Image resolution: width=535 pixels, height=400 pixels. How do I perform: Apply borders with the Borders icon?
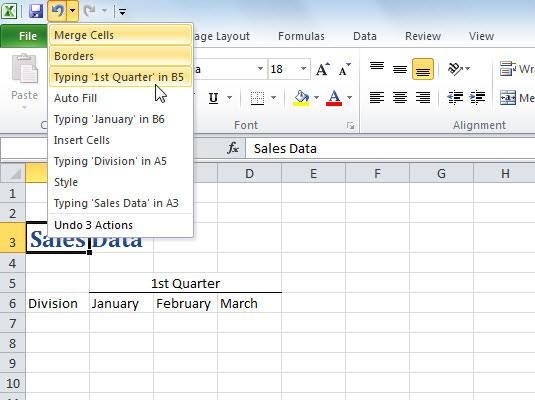click(x=257, y=98)
